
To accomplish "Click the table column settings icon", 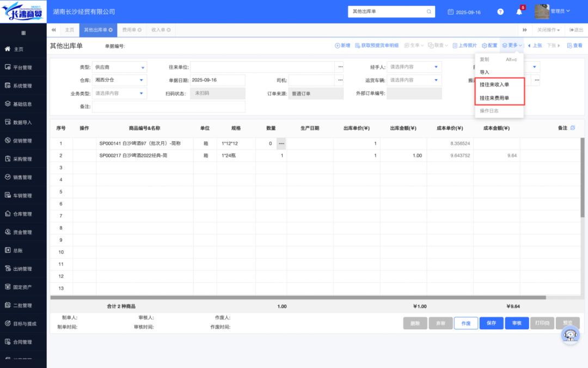I will coord(572,128).
